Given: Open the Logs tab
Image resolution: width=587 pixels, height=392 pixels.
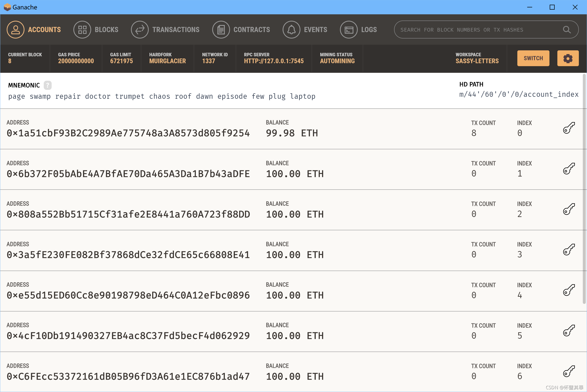Looking at the screenshot, I should point(358,30).
